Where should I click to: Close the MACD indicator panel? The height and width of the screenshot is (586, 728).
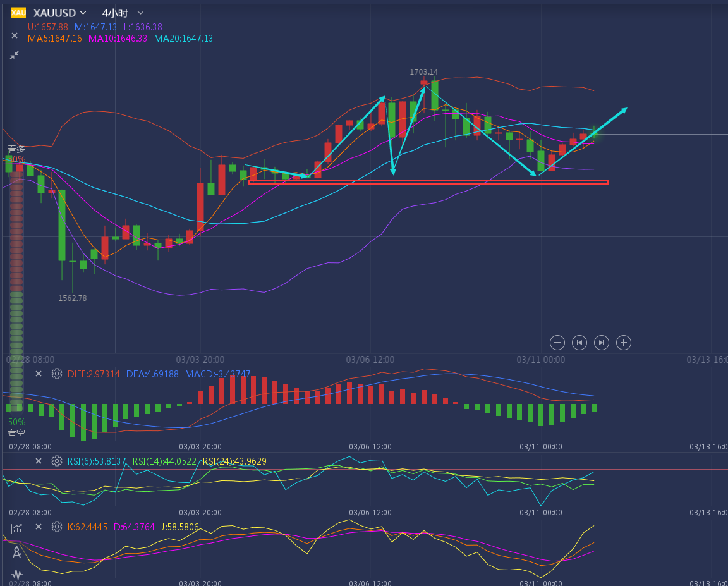click(x=39, y=374)
